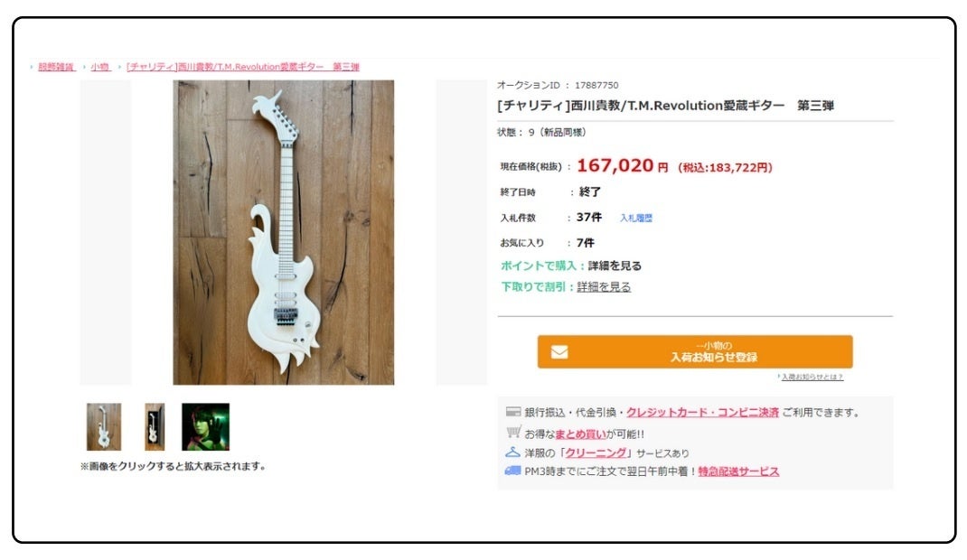Click the clothes hanger cleaning icon

[512, 453]
